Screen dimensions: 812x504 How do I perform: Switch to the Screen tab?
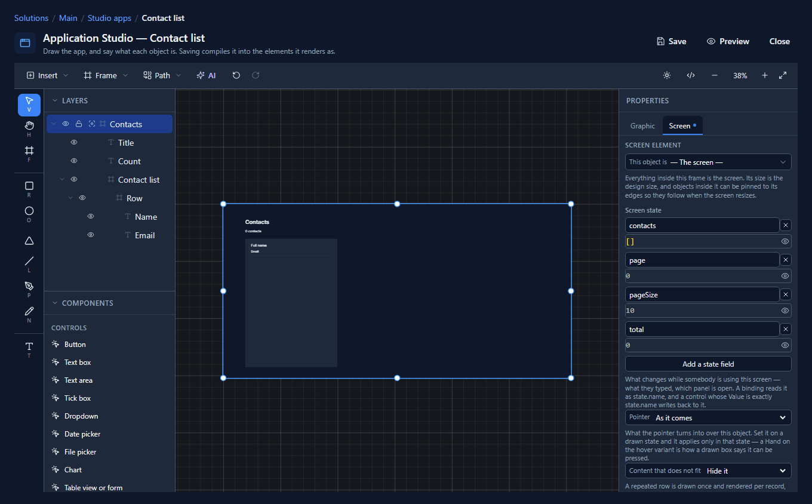tap(682, 125)
